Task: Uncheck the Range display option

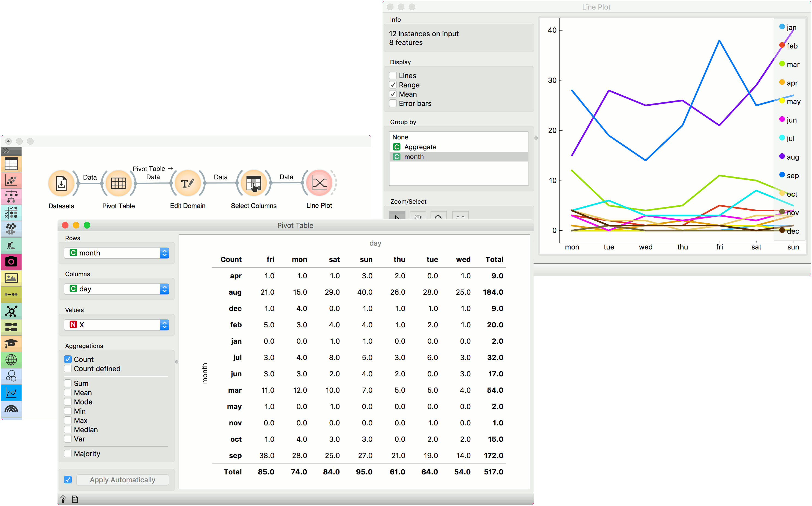Action: click(393, 85)
